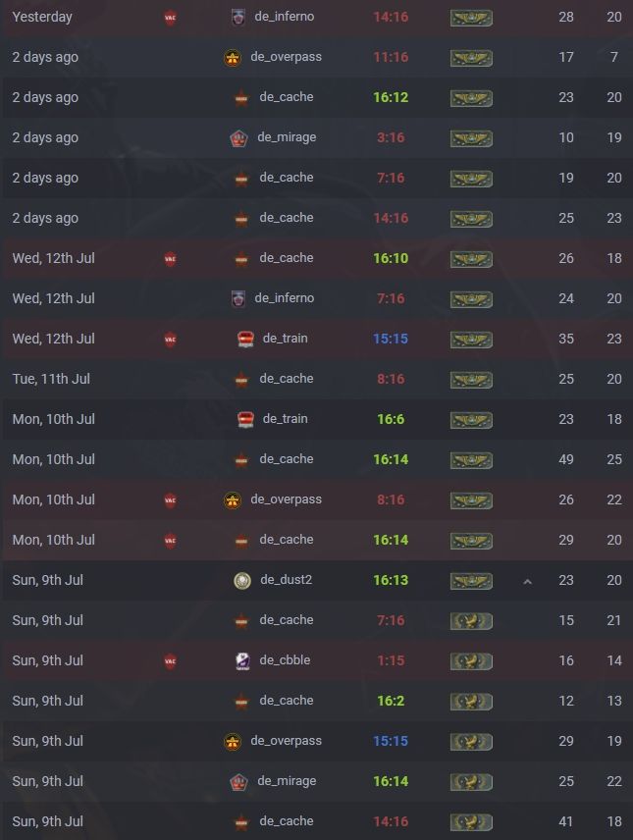Select the de_mirage 16:14 win on Sun, 9th Jul
This screenshot has height=840, width=633.
(x=316, y=781)
